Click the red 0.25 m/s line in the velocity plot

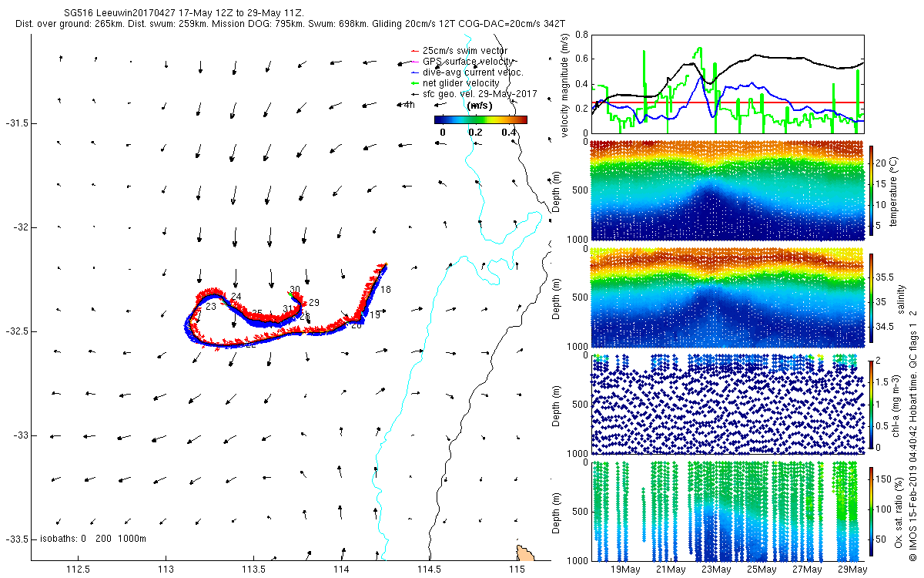pyautogui.click(x=728, y=102)
